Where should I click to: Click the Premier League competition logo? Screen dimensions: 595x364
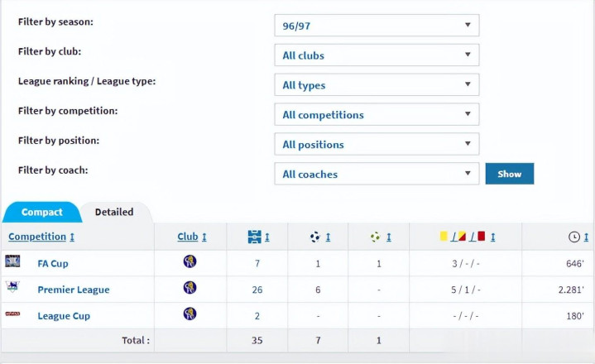tap(12, 288)
